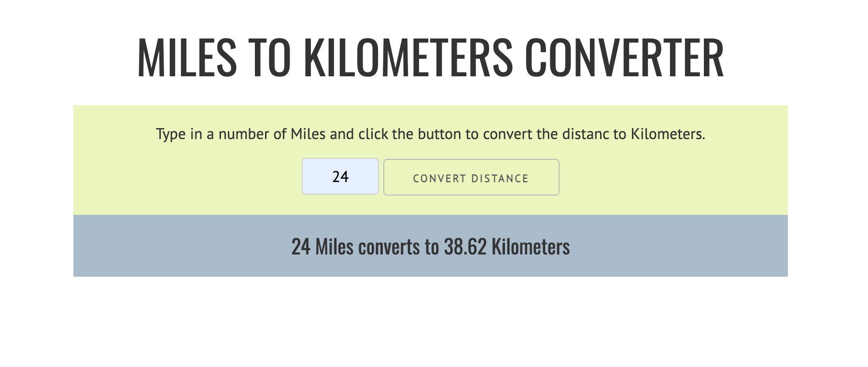Click the Convert Distance button
The width and height of the screenshot is (868, 367).
(x=471, y=177)
